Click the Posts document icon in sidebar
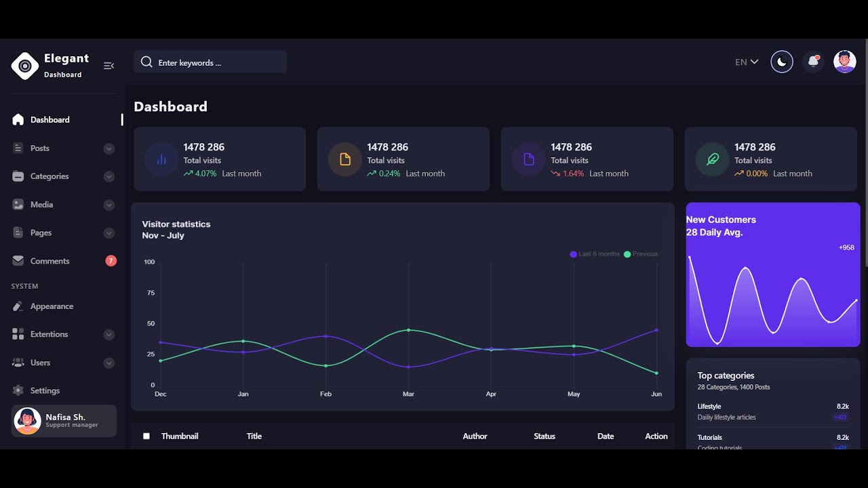Screen dimensions: 868x488 pos(18,148)
